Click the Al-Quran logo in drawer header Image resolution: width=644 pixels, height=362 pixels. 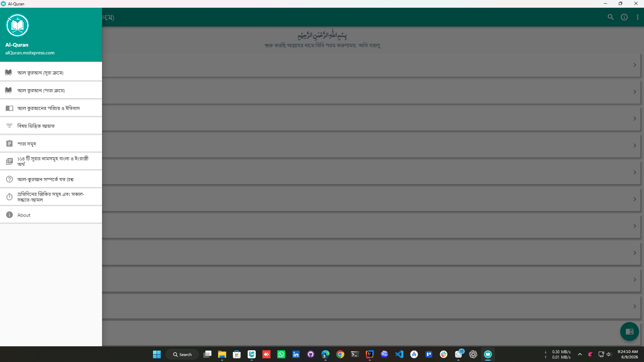pos(17,25)
